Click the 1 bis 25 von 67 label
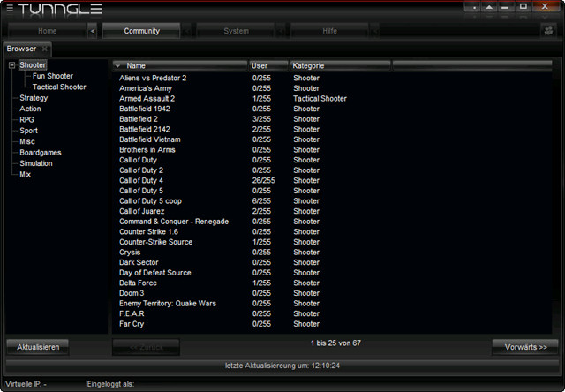Viewport: 565px width, 392px height. coord(335,343)
